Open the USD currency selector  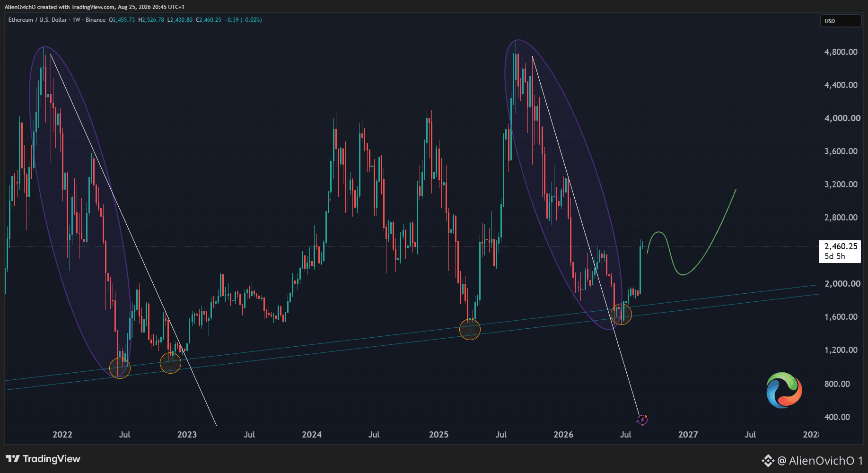[x=840, y=21]
